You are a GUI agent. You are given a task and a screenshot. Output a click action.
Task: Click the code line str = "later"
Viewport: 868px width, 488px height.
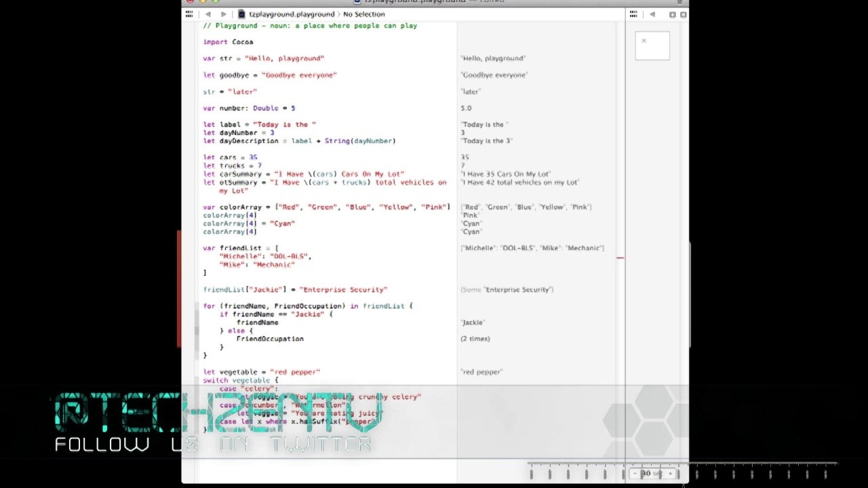230,91
